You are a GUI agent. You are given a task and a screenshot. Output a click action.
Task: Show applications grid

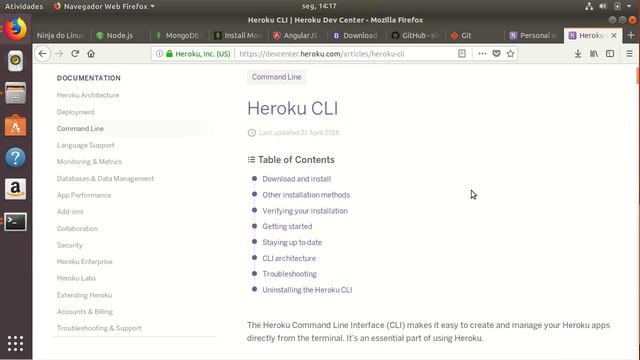pos(16,344)
